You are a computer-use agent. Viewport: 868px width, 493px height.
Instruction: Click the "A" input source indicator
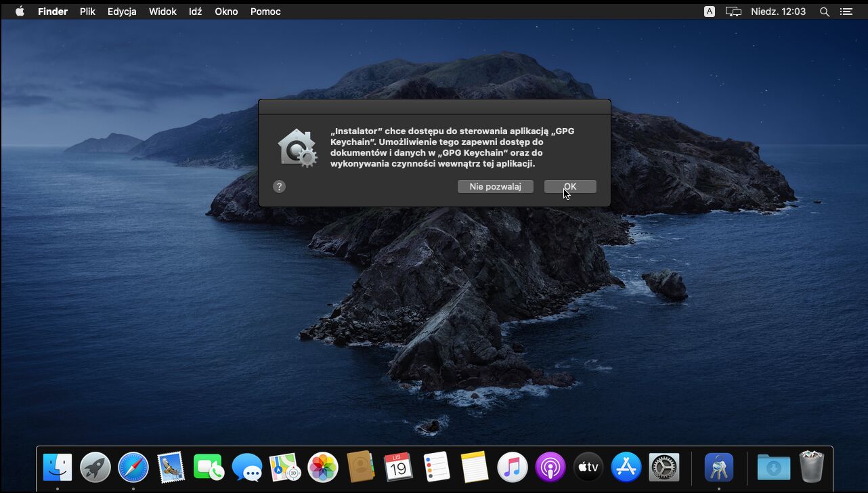pyautogui.click(x=708, y=11)
